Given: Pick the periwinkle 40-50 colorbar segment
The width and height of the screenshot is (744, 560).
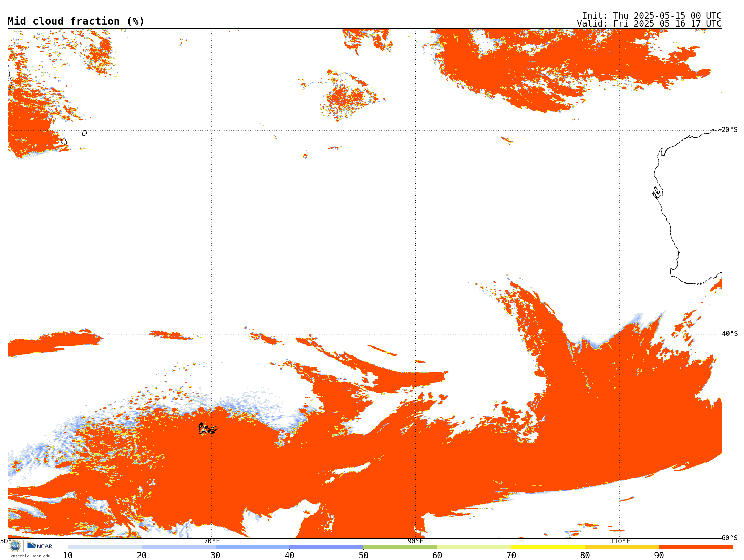Looking at the screenshot, I should point(327,547).
